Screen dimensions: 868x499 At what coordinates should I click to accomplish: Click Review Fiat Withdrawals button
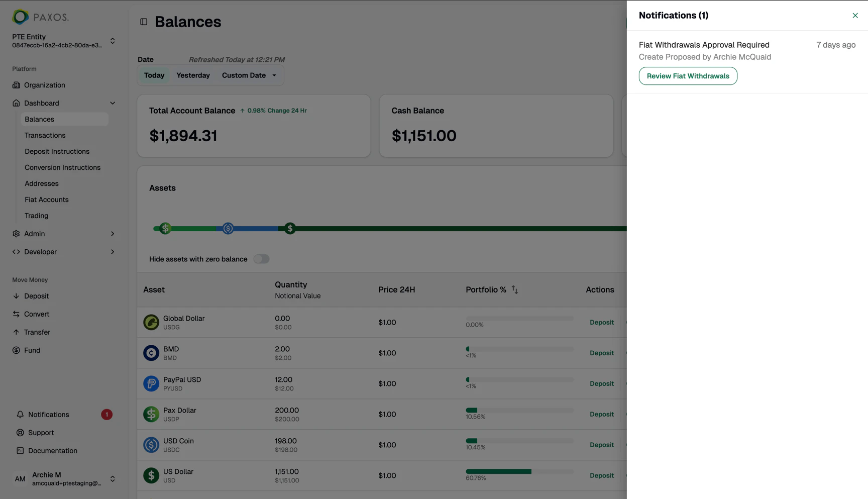point(688,76)
